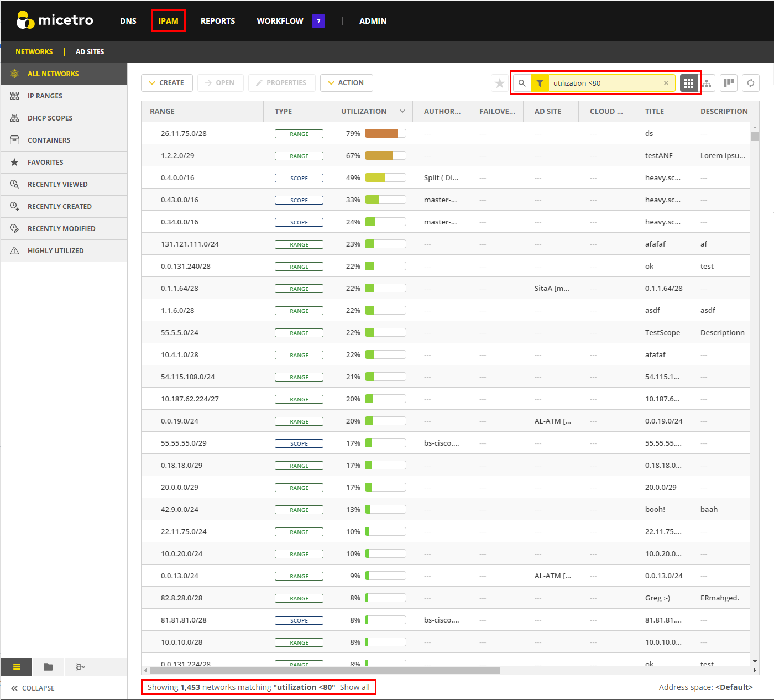Expand the Create dropdown
The image size is (774, 700).
(166, 83)
